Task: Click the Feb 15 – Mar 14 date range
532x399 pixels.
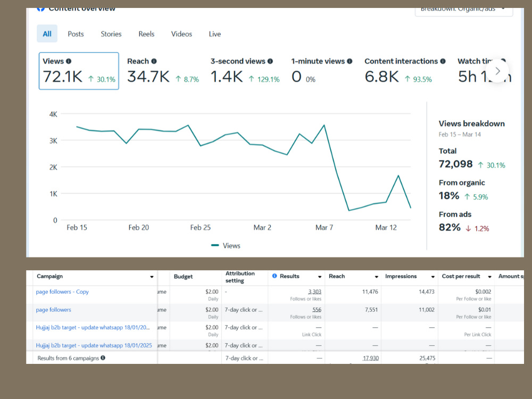Action: point(460,135)
